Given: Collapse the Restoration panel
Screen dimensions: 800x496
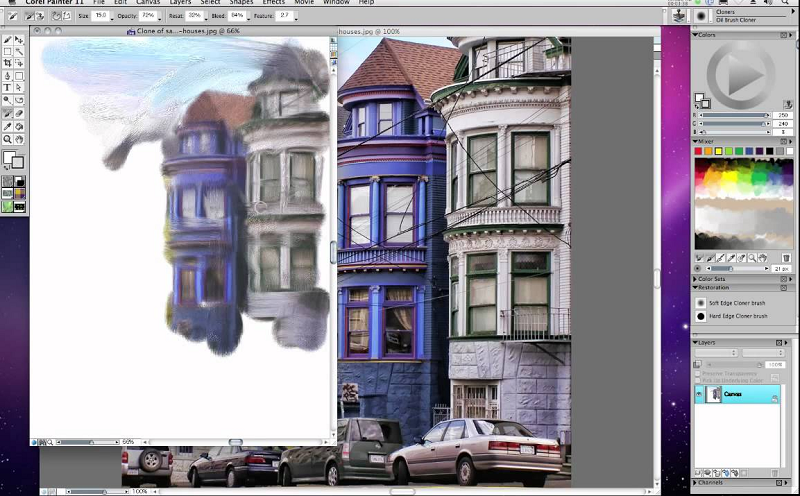Looking at the screenshot, I should point(696,289).
